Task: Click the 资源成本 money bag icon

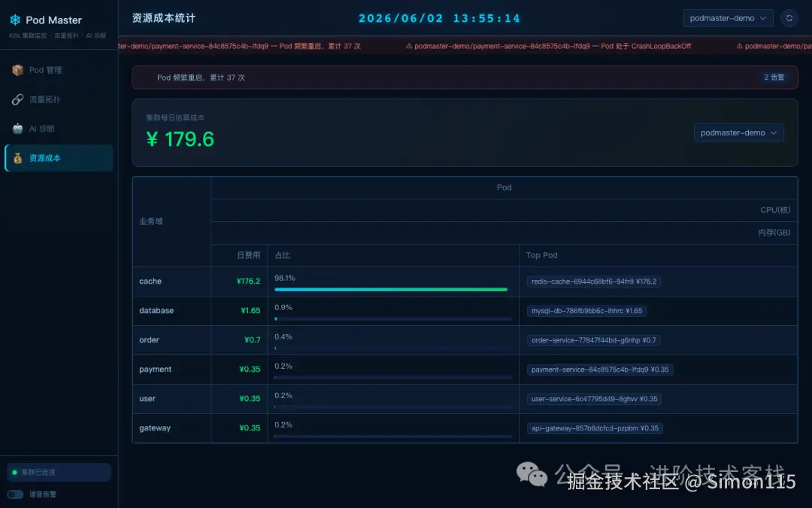Action: click(17, 158)
